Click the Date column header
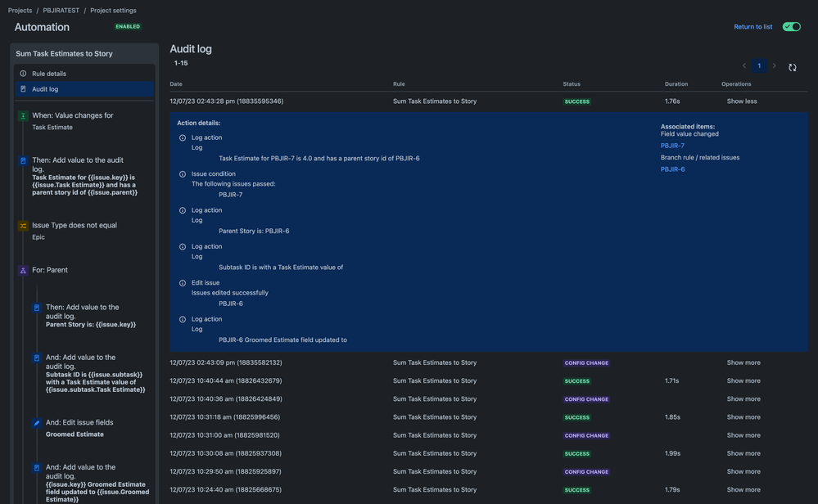 (176, 84)
